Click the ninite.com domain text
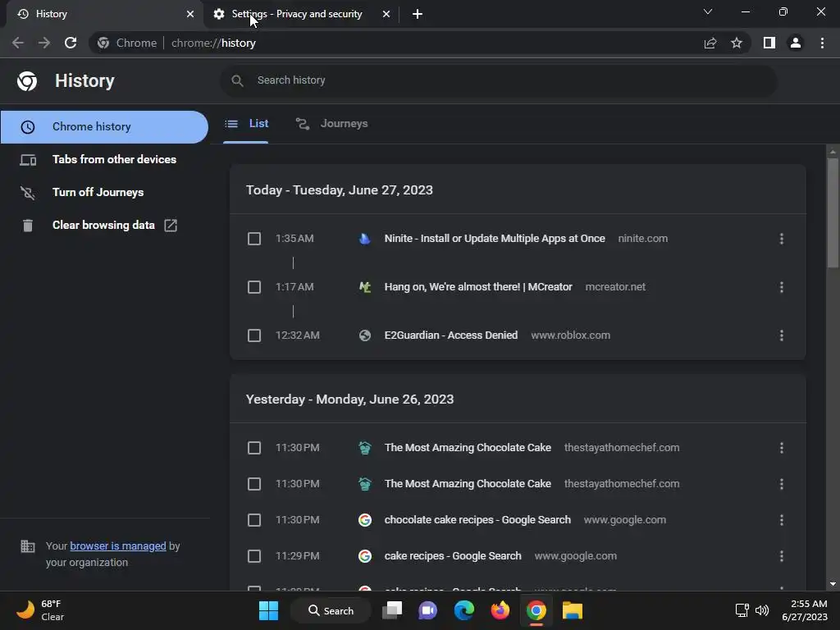This screenshot has height=630, width=840. (x=643, y=239)
